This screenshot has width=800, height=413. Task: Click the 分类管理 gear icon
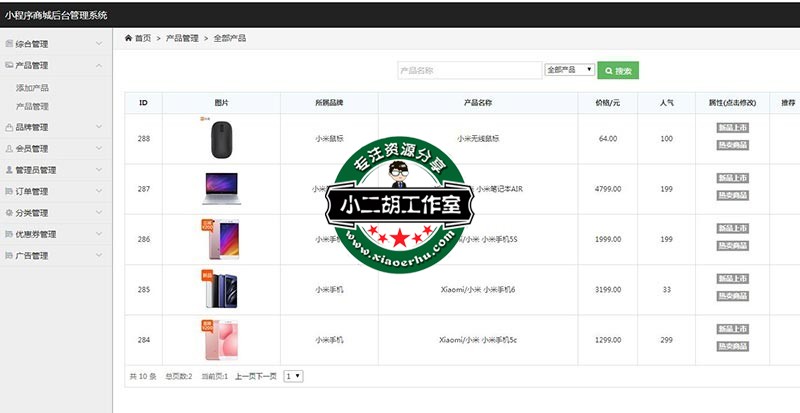point(9,213)
